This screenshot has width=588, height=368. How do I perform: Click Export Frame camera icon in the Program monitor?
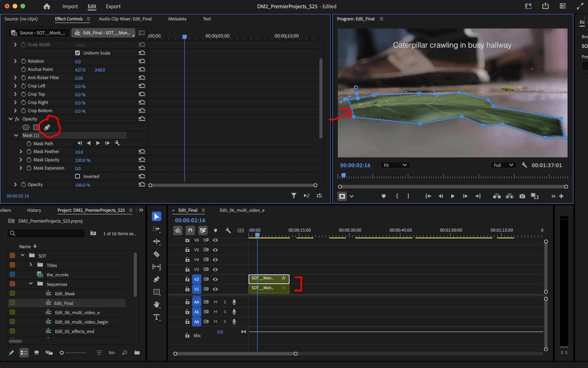[x=522, y=196]
